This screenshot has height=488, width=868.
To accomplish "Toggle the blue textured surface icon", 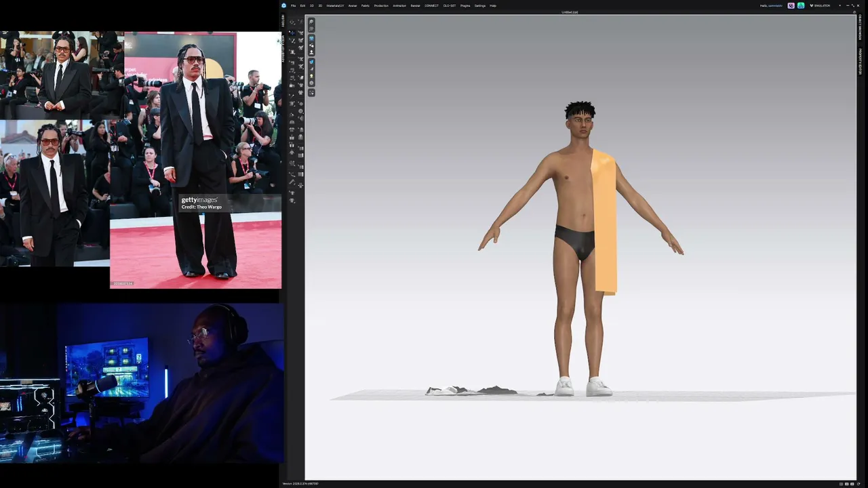I will (311, 62).
